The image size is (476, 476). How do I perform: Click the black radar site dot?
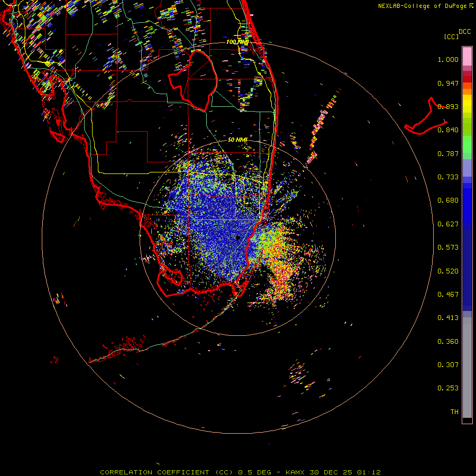tap(237, 237)
